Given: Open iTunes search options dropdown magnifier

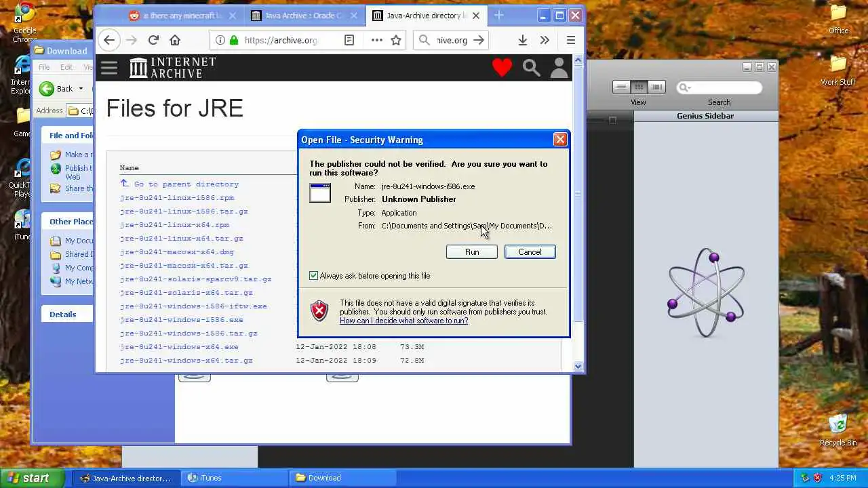Looking at the screenshot, I should point(684,87).
